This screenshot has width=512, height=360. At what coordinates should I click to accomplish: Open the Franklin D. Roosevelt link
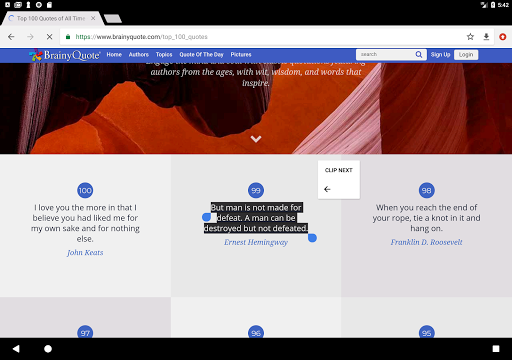coord(426,242)
